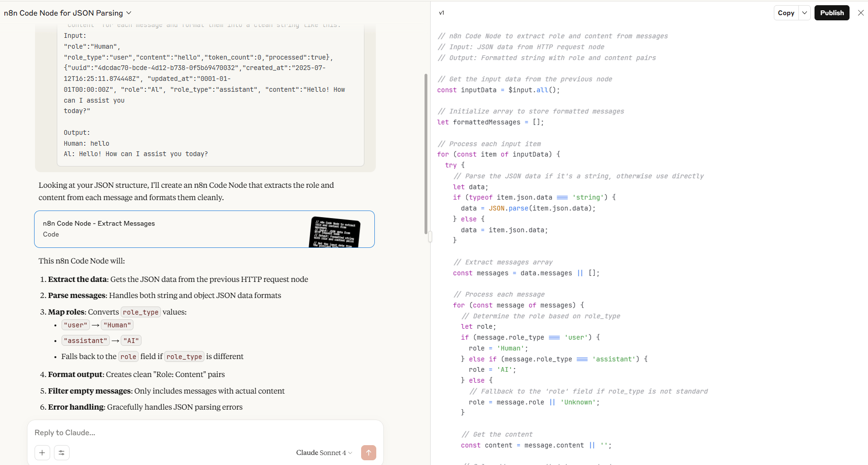Click the v1 version label
The height and width of the screenshot is (465, 868).
point(442,13)
